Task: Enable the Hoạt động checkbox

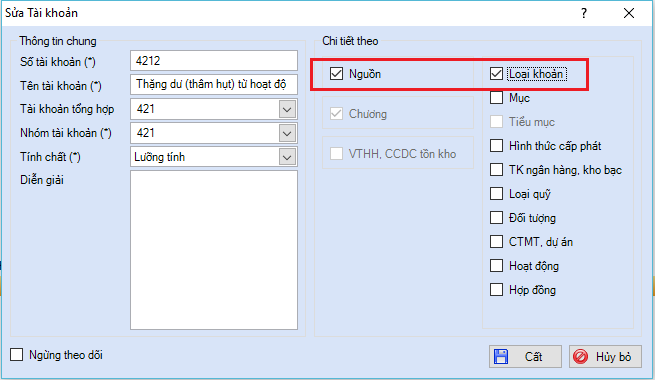Action: click(496, 266)
